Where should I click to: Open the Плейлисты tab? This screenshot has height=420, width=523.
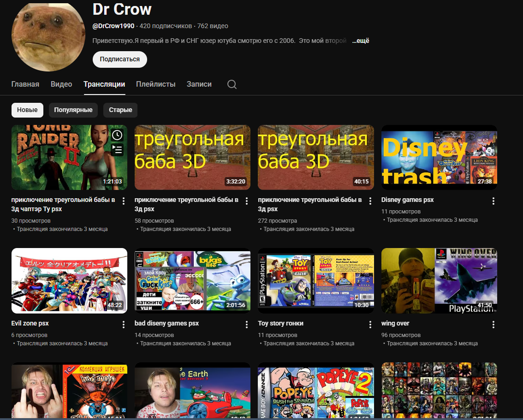156,84
